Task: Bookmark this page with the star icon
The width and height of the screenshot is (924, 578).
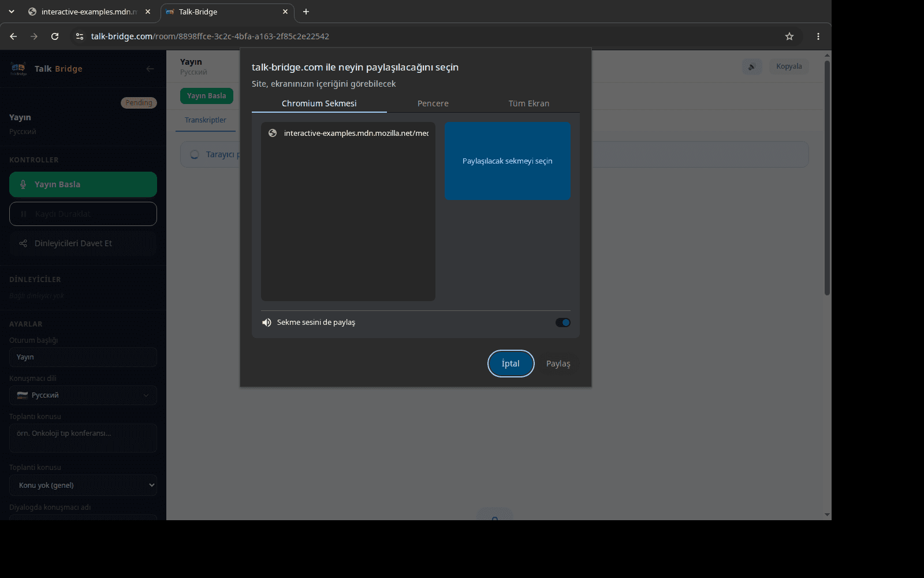Action: point(789,36)
